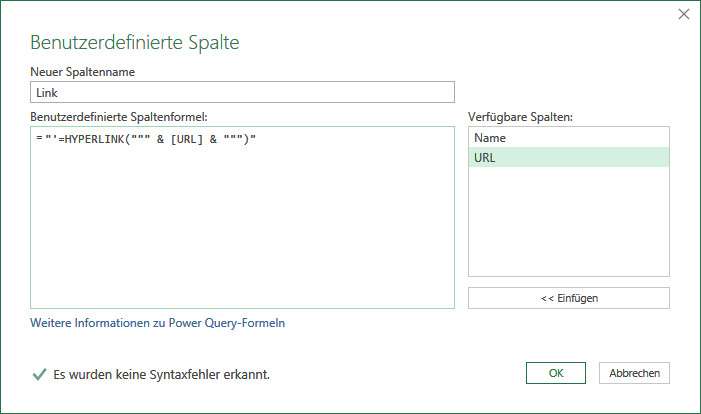Image resolution: width=701 pixels, height=414 pixels.
Task: Cancel the dialog with Abbrechen
Action: [634, 373]
